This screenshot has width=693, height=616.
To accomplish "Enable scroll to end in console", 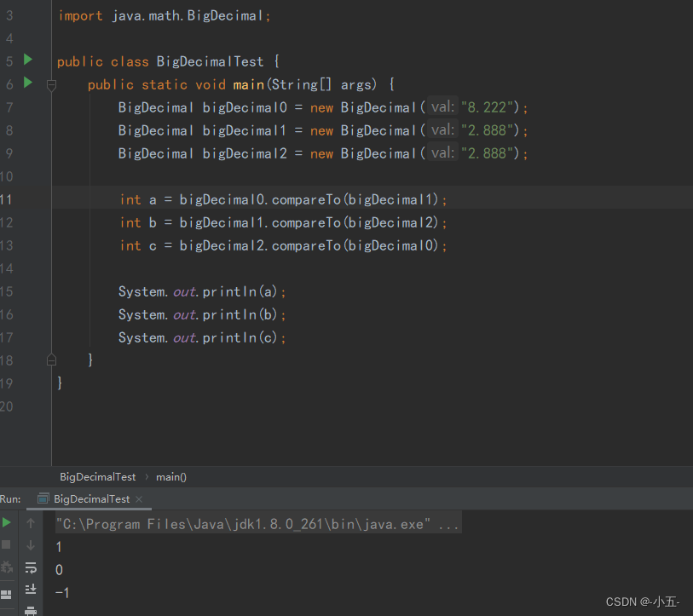I will [31, 589].
